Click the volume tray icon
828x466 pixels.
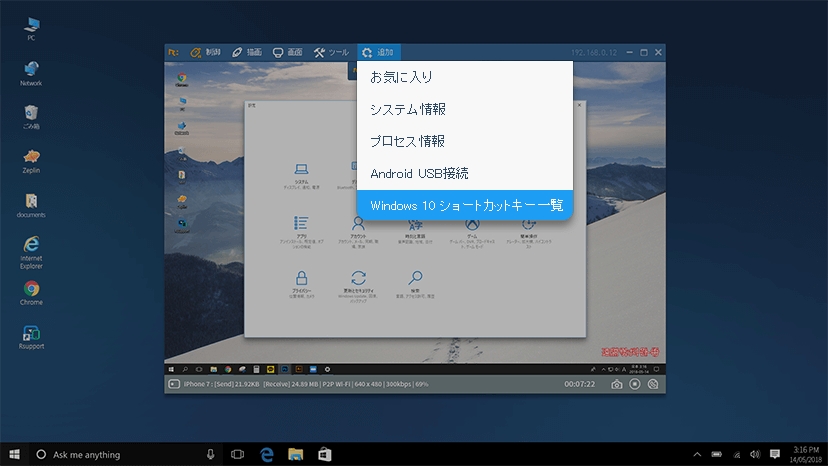(x=755, y=454)
